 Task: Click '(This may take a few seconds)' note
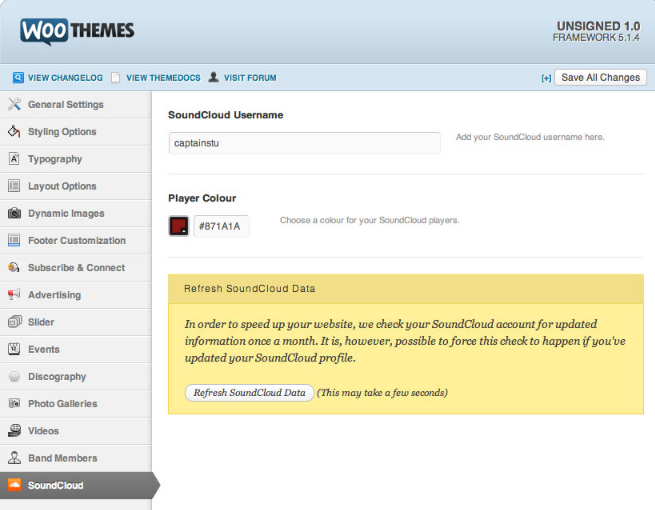tap(382, 393)
